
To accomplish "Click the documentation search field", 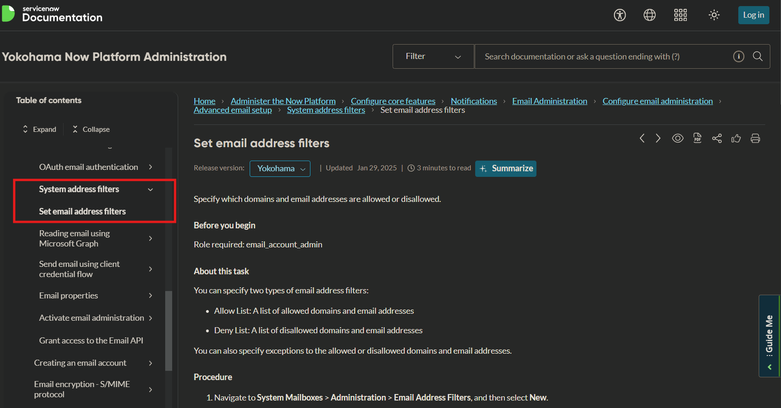I will pyautogui.click(x=603, y=56).
